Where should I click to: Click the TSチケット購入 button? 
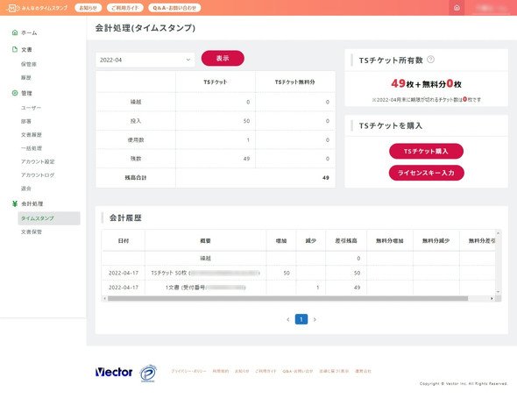tap(426, 151)
